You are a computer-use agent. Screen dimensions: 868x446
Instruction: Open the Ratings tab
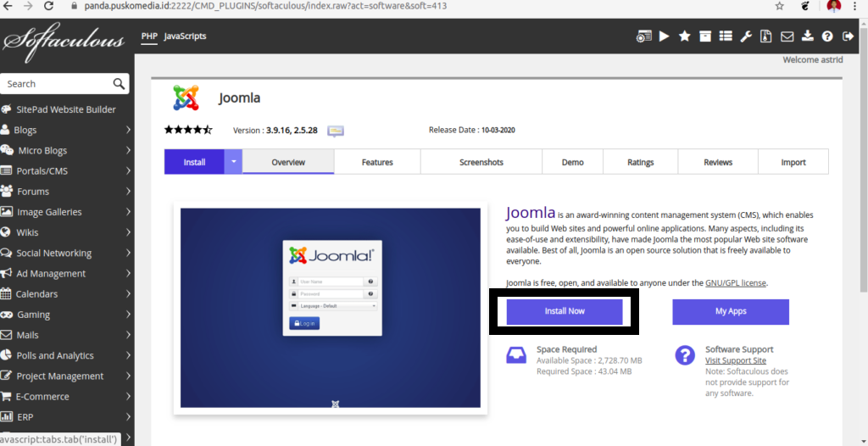(x=641, y=162)
